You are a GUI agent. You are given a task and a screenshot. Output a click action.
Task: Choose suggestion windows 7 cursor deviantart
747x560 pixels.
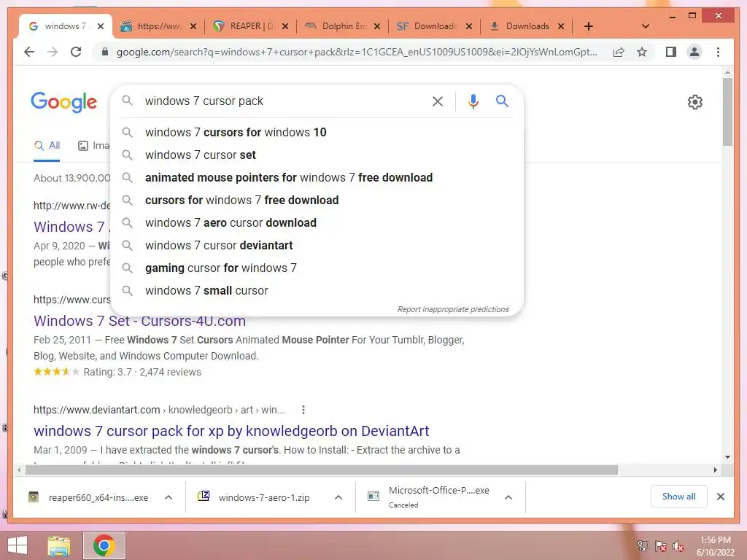tap(317, 245)
